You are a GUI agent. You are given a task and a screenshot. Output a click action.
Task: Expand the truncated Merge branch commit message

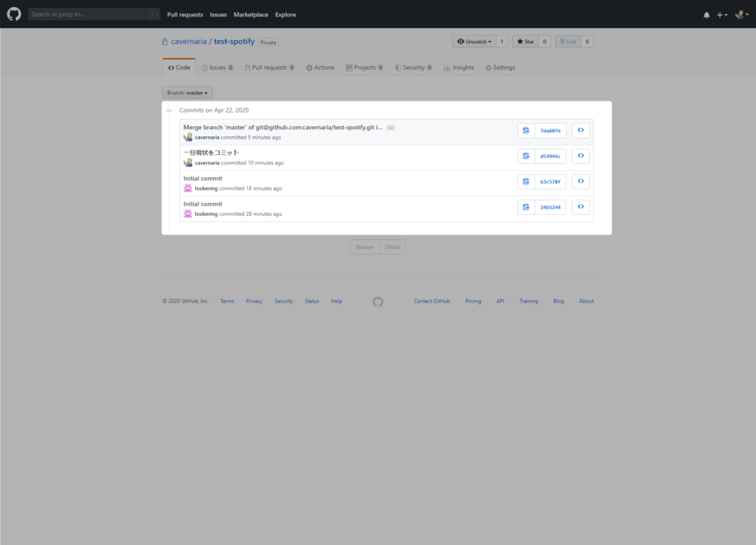pyautogui.click(x=391, y=127)
